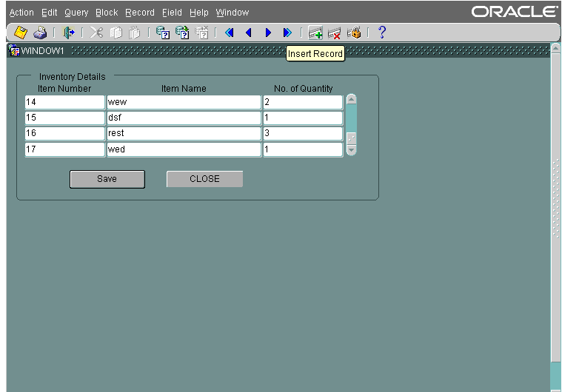The height and width of the screenshot is (392, 562).
Task: Open the Edit menu
Action: (x=49, y=13)
